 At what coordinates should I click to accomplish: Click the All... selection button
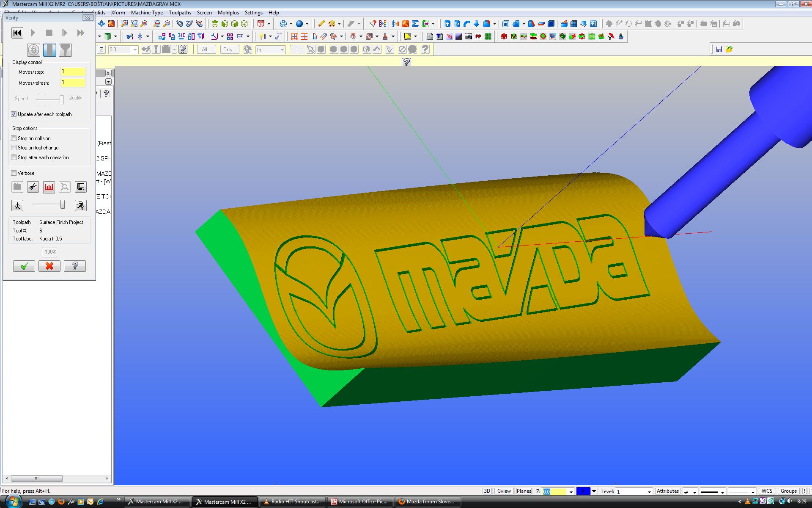[206, 50]
